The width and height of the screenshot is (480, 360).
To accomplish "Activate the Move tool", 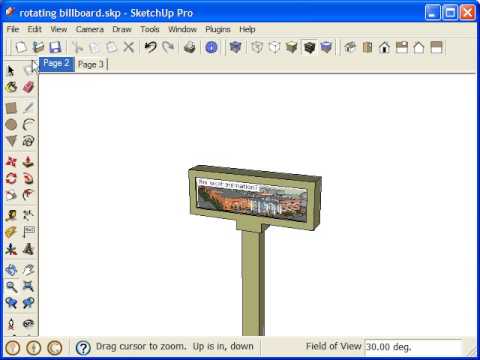I will [x=11, y=162].
